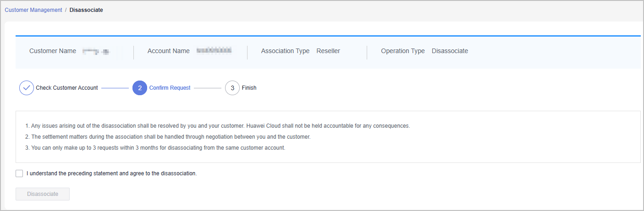Select the Confirm Request step label
The height and width of the screenshot is (211, 644).
170,88
